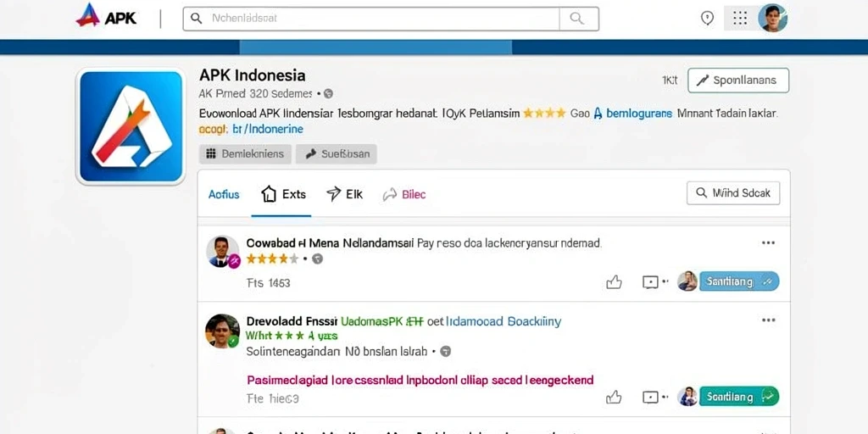Open the apps grid icon in the header

click(x=739, y=19)
